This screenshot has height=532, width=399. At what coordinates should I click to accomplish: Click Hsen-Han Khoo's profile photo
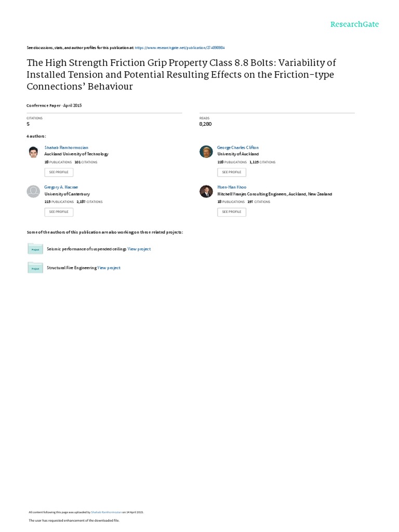206,191
